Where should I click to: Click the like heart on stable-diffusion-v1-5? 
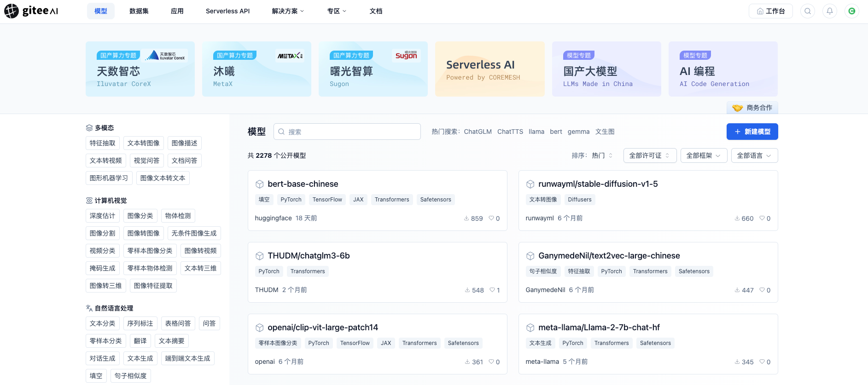click(762, 218)
